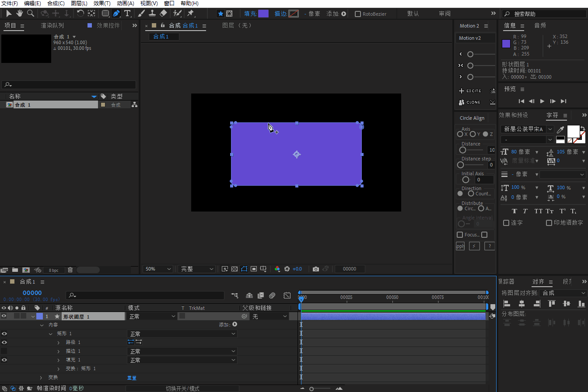588x392 pixels.
Task: Click the 填充 fill color swatch
Action: [x=263, y=14]
